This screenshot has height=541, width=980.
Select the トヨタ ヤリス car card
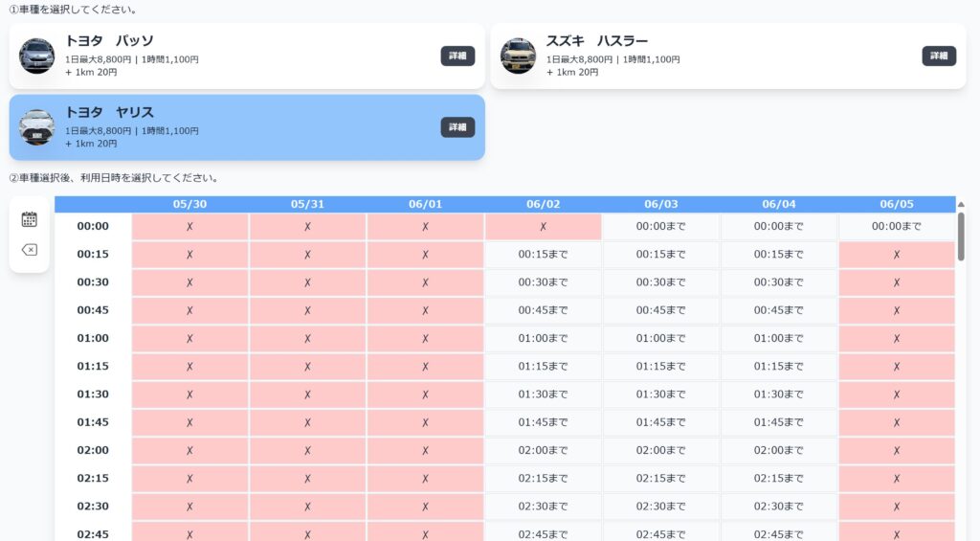click(247, 127)
